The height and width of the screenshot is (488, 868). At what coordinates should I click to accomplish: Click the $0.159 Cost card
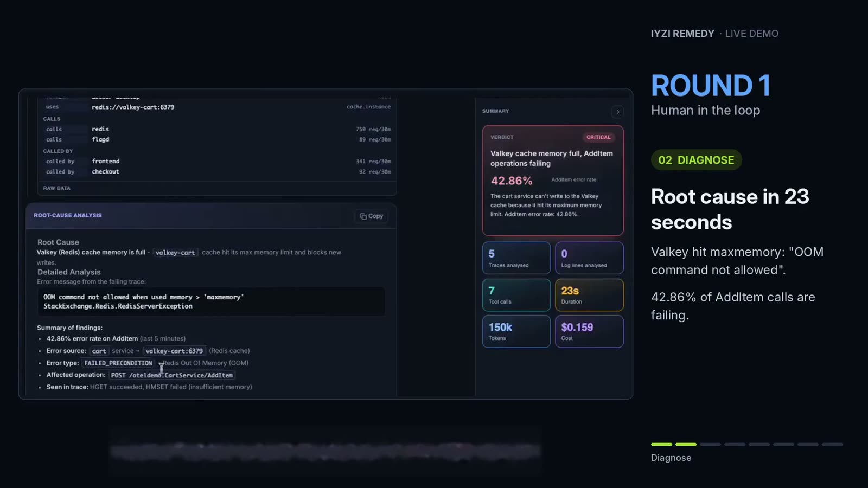click(589, 331)
